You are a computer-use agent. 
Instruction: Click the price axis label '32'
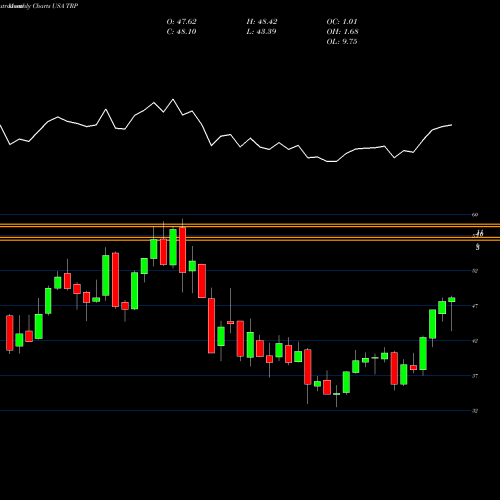[475, 411]
